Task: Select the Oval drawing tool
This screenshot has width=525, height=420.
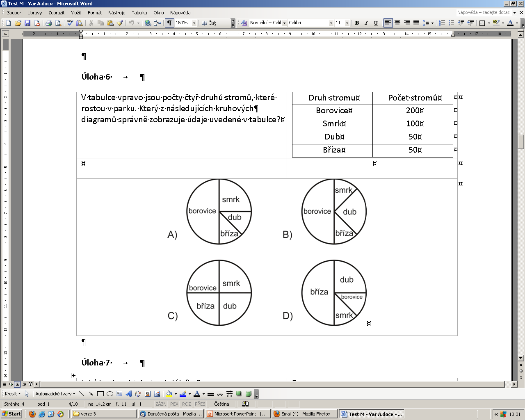Action: pos(110,394)
